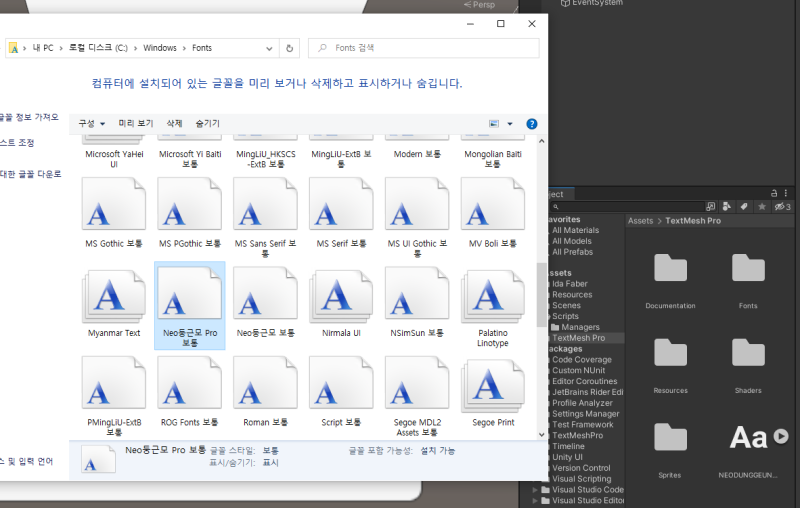The image size is (800, 508).
Task: Click the scroll up arrow in Fonts list
Action: [x=541, y=141]
